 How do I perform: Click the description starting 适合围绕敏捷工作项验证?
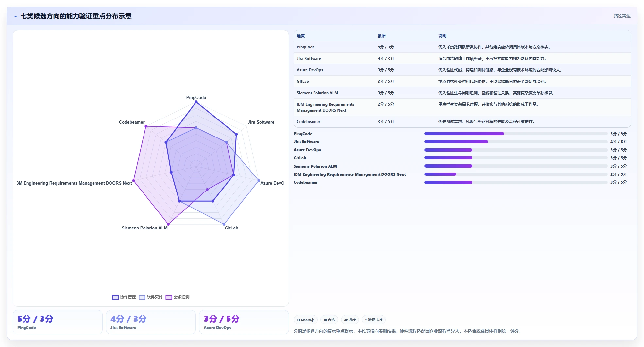pos(493,59)
